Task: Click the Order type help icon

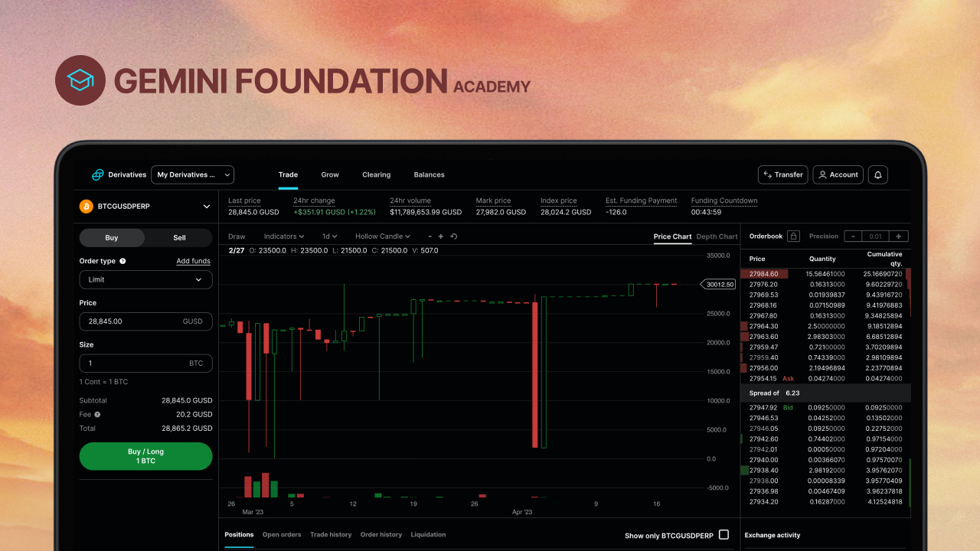Action: pos(122,261)
